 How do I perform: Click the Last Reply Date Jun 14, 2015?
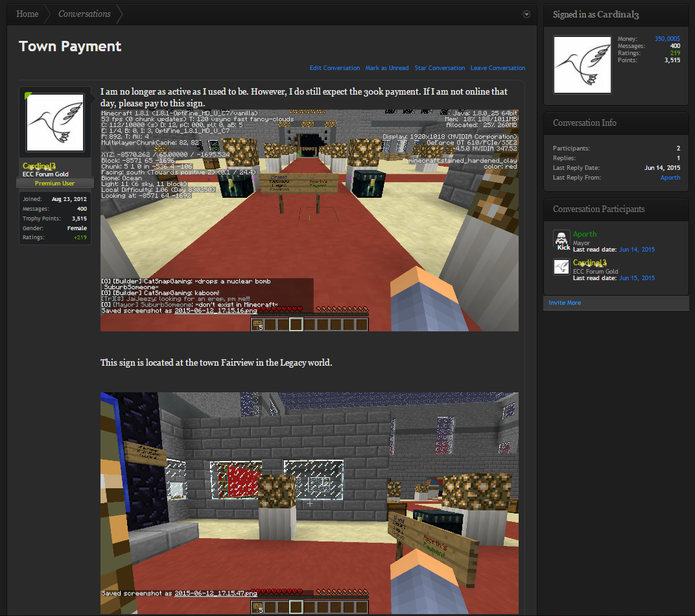662,167
